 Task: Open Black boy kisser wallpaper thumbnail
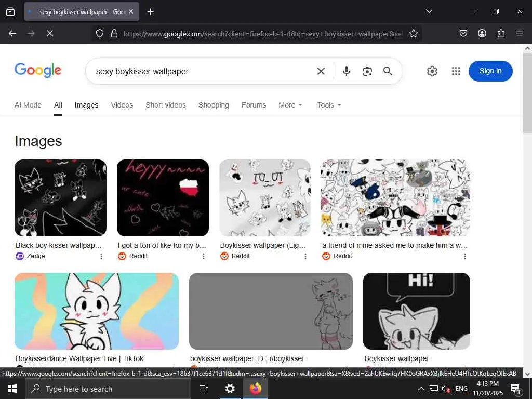click(60, 198)
